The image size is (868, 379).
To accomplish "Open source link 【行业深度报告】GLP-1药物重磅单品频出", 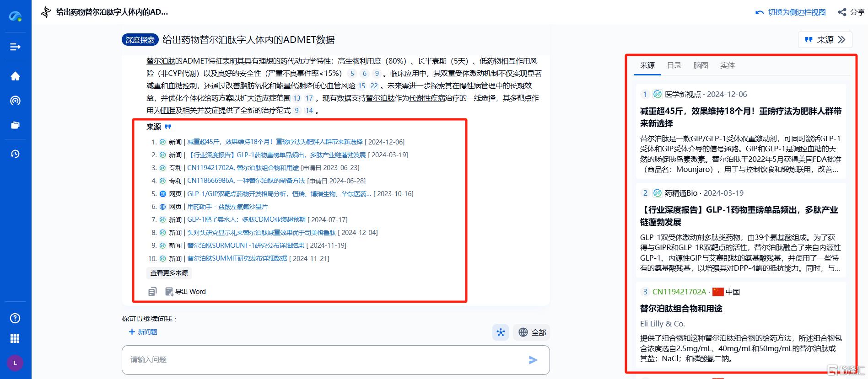I will (x=277, y=155).
